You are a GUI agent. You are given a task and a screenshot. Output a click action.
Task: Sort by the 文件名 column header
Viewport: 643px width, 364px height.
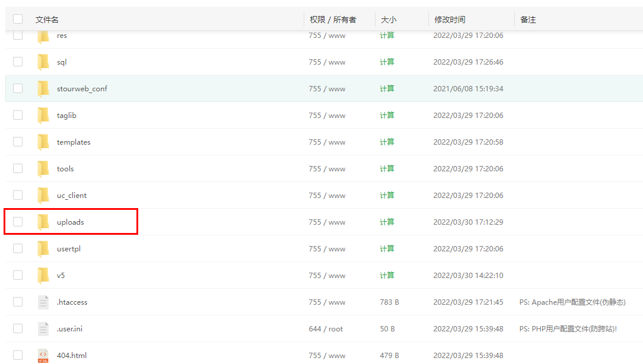(47, 20)
